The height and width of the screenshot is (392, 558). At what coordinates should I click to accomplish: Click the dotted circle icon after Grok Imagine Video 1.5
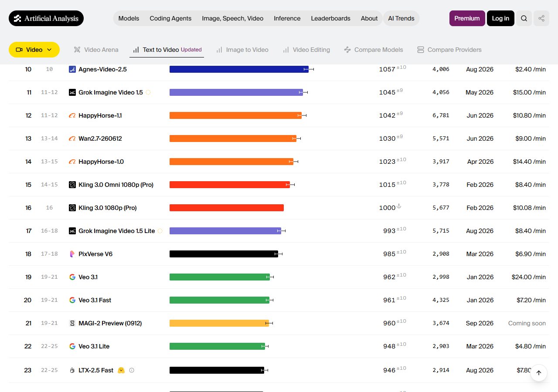click(148, 92)
